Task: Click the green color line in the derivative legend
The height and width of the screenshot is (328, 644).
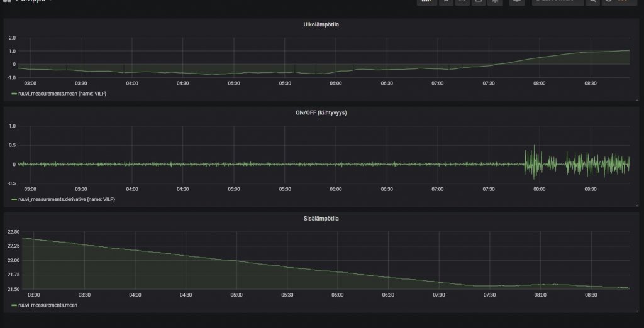Action: coord(15,199)
